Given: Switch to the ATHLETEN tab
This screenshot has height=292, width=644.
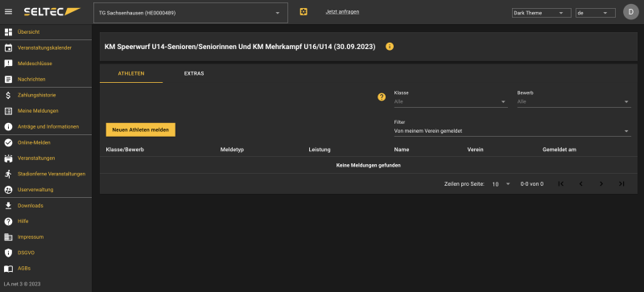Looking at the screenshot, I should point(131,73).
